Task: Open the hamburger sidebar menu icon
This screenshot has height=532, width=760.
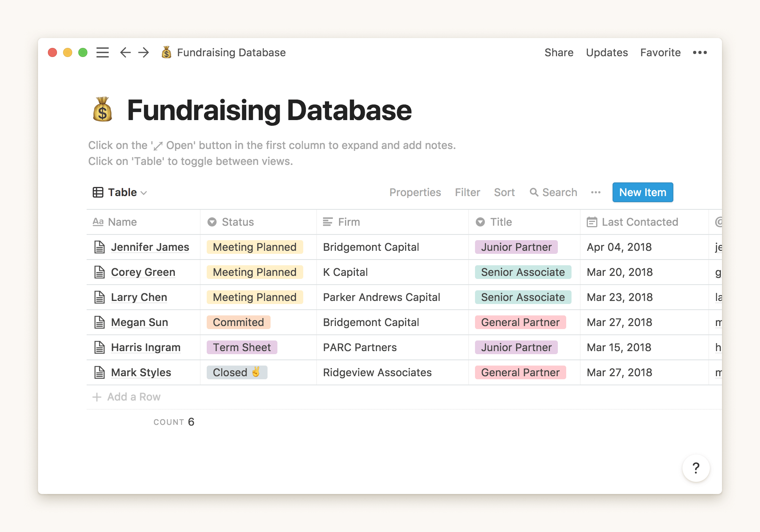Action: (x=102, y=52)
